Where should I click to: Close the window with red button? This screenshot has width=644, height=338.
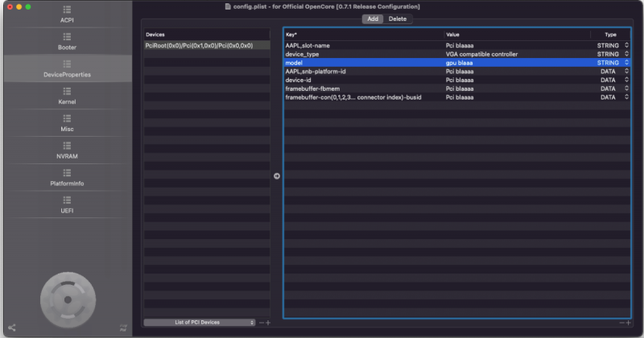10,6
